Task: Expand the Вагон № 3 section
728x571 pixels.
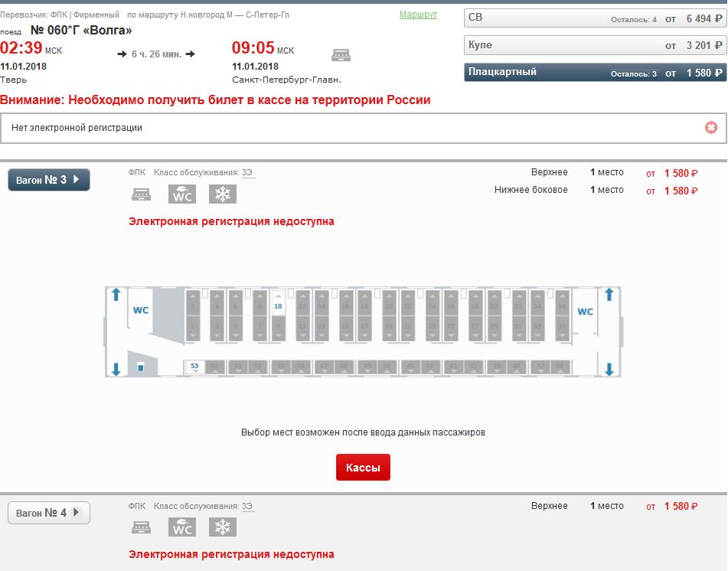Action: pos(49,180)
